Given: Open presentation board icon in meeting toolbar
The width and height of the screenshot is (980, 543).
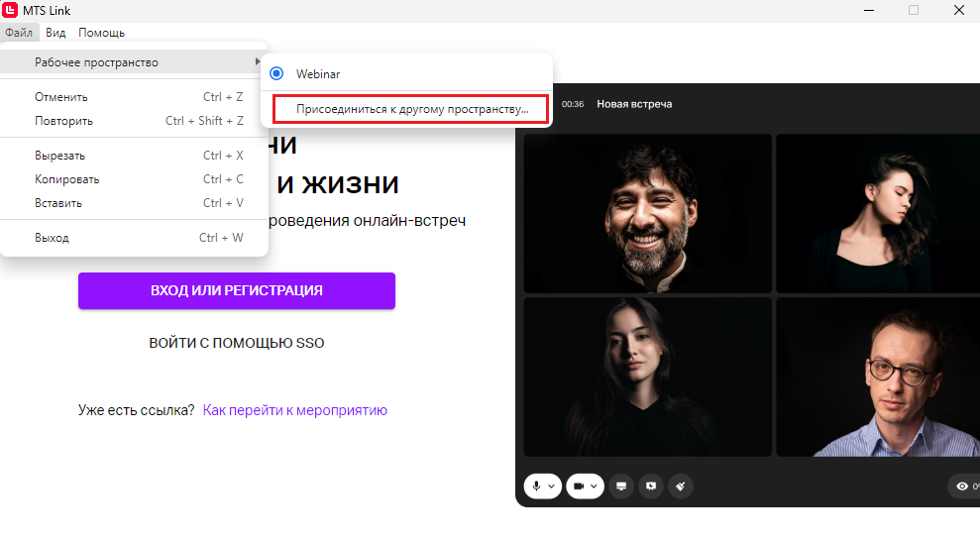Looking at the screenshot, I should 651,487.
